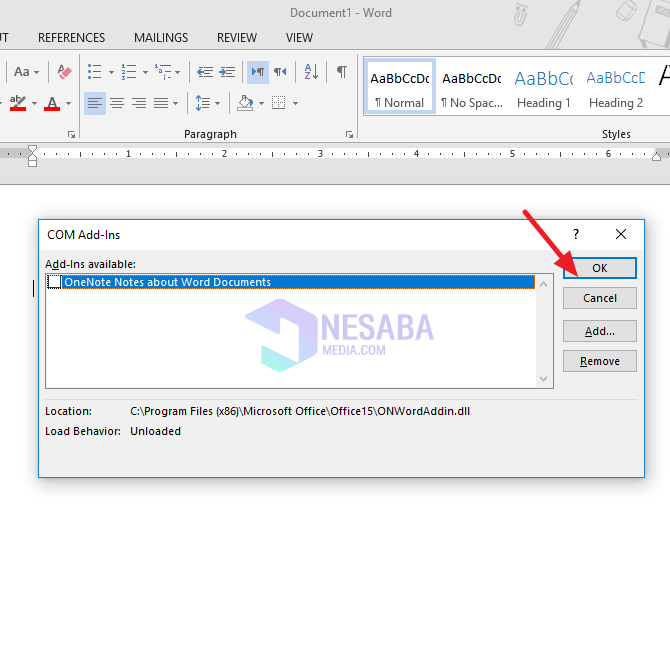Open the Bullets list dropdown arrow
The height and width of the screenshot is (670, 670).
click(x=110, y=72)
